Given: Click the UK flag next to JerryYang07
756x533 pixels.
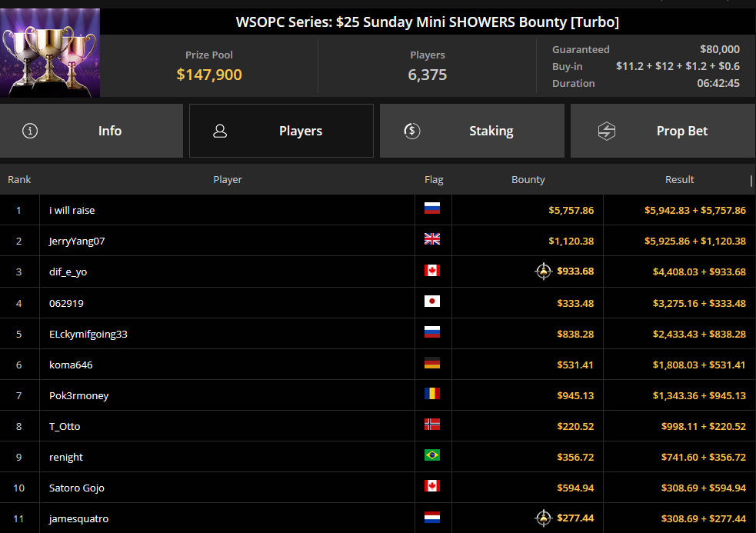Looking at the screenshot, I should click(432, 238).
